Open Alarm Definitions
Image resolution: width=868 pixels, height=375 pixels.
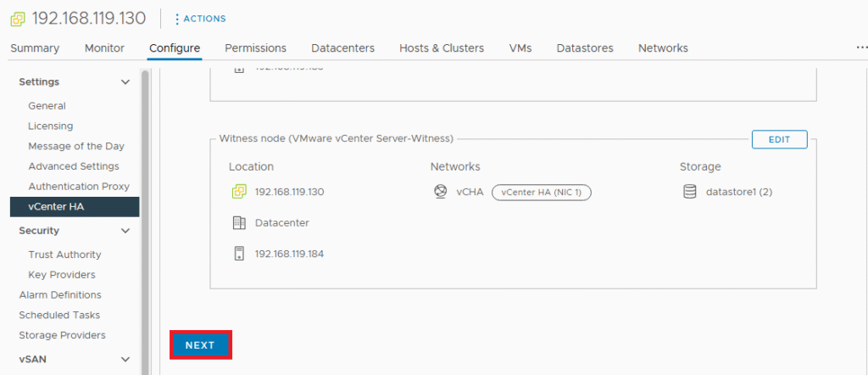60,294
